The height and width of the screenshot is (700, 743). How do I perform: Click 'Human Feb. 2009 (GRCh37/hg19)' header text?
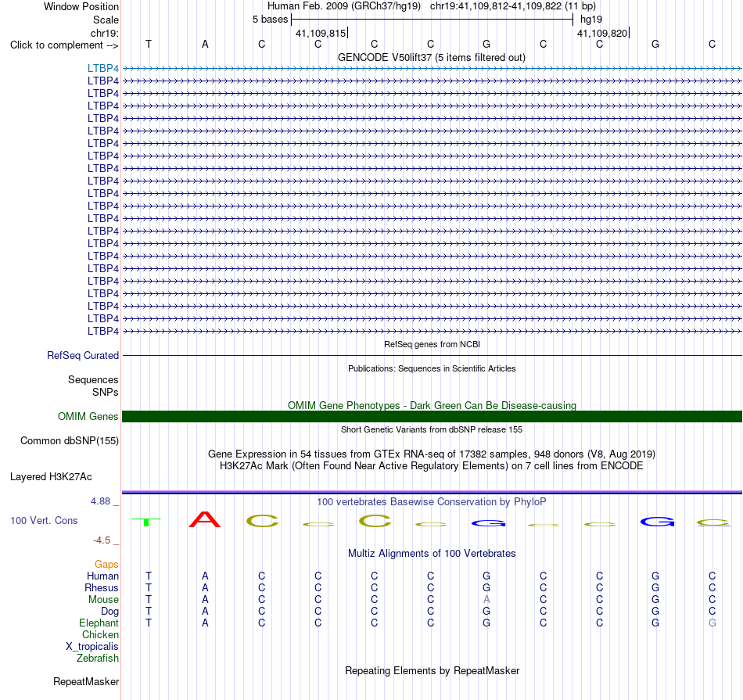[344, 6]
